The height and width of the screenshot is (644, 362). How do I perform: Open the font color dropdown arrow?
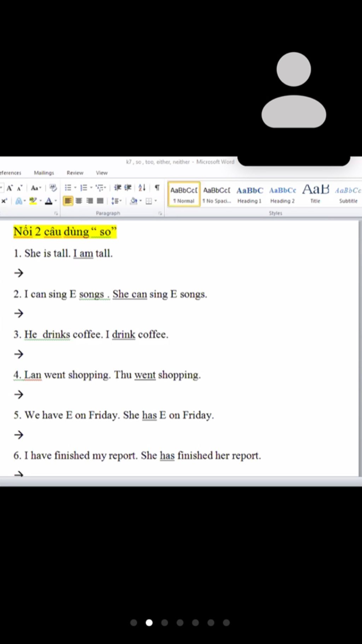(x=56, y=201)
